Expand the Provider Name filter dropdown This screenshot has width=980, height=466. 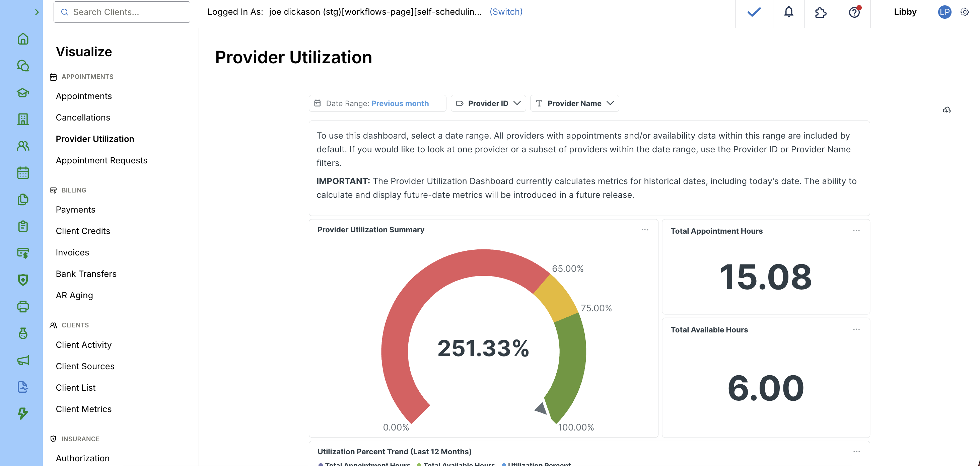pyautogui.click(x=574, y=103)
